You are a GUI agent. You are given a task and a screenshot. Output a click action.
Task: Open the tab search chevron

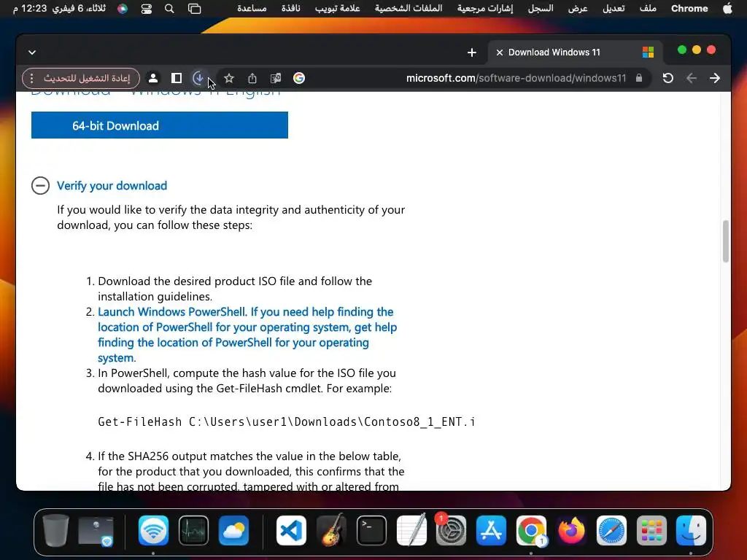pos(32,52)
